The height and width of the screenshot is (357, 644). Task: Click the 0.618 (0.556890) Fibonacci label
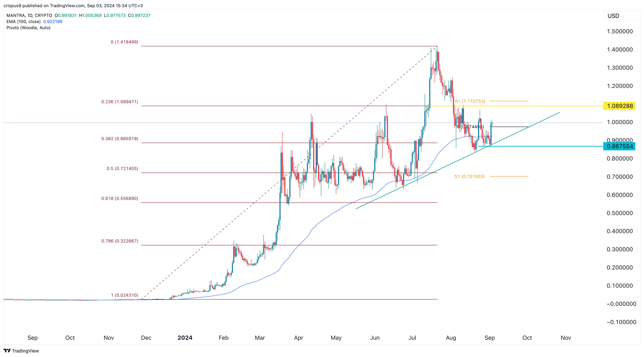(120, 198)
